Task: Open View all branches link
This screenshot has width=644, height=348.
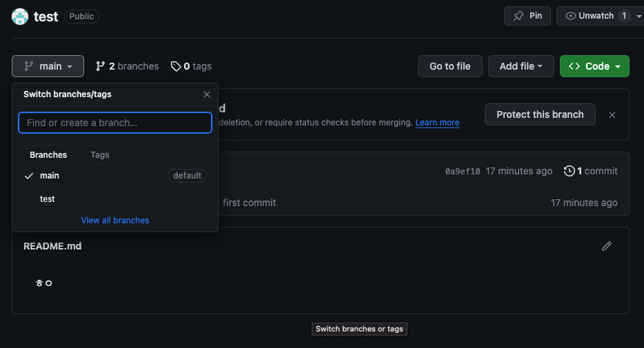Action: pos(115,221)
